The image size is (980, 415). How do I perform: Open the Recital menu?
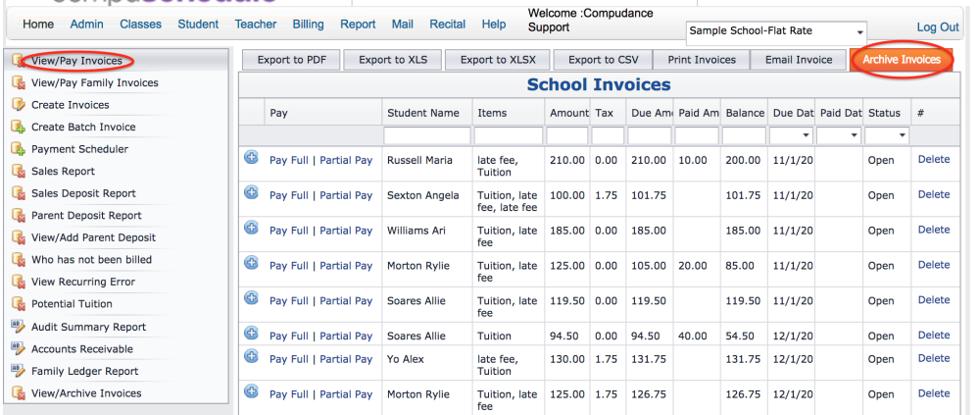pos(448,25)
